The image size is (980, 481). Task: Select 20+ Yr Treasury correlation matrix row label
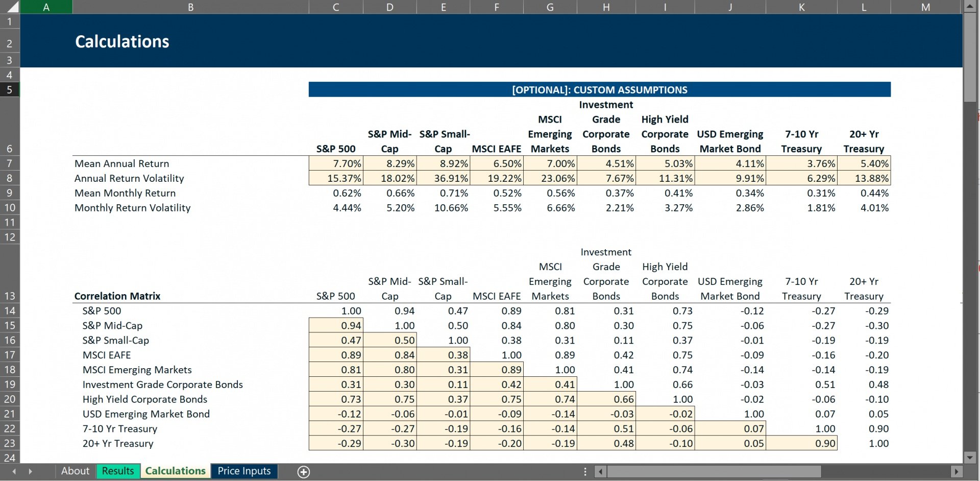[118, 443]
